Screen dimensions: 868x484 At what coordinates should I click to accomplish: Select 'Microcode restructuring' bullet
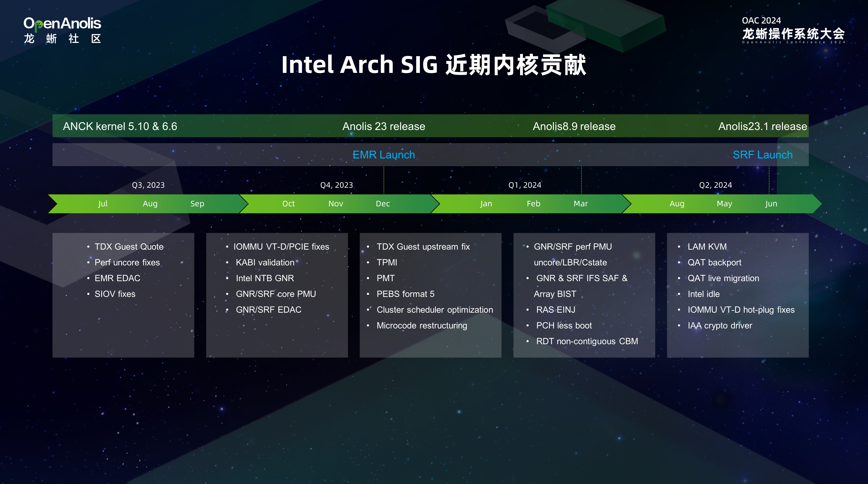(x=422, y=326)
